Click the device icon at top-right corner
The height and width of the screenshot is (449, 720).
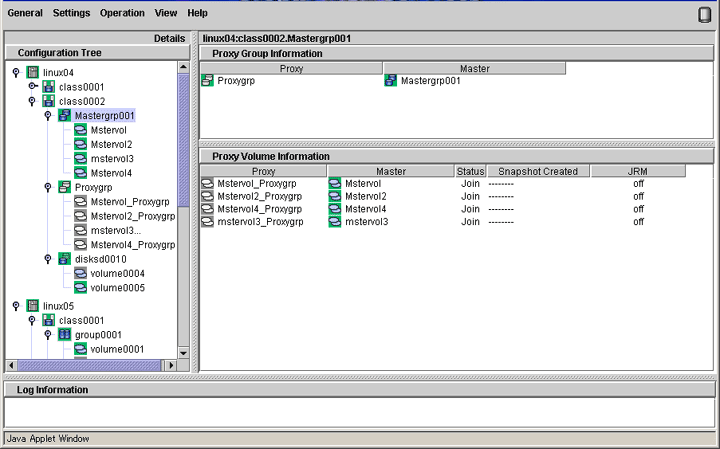705,13
